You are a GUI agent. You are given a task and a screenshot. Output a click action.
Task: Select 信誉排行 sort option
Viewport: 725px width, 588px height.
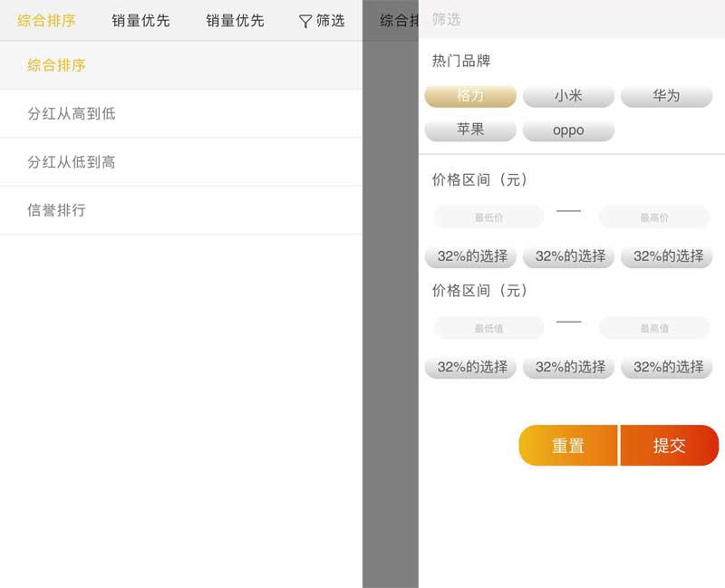click(x=56, y=209)
